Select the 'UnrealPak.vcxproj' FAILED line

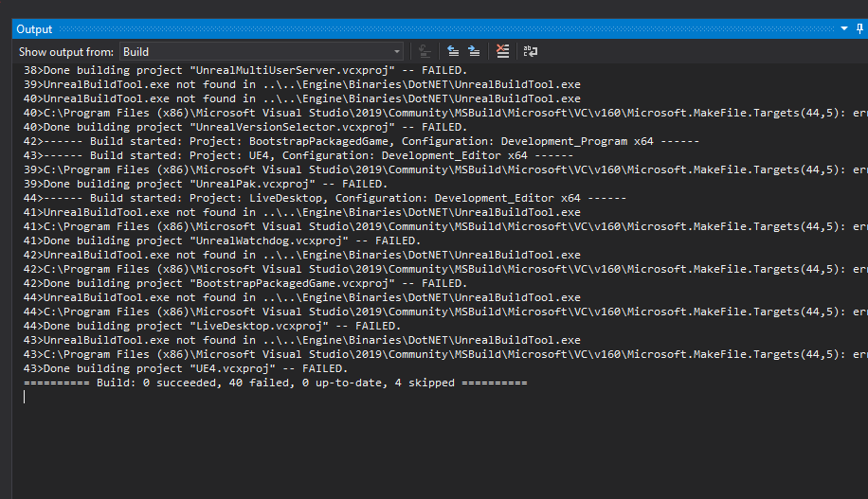click(x=206, y=185)
